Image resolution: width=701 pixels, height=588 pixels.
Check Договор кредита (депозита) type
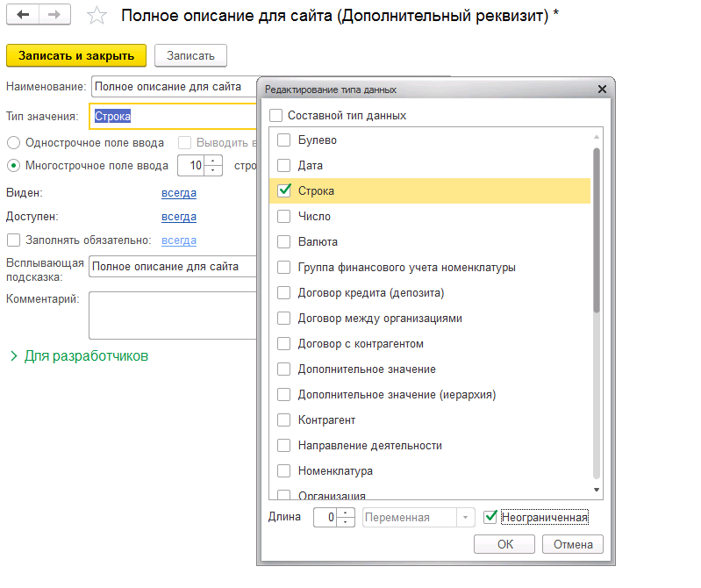point(284,293)
